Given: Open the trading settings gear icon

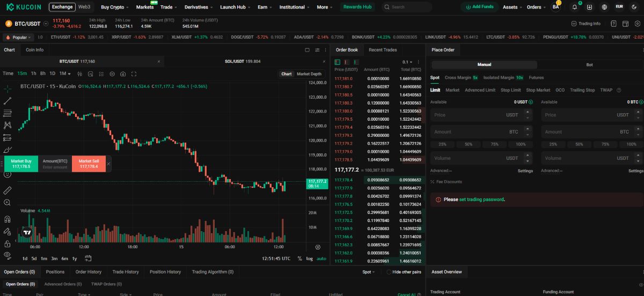Looking at the screenshot, I should tap(638, 24).
